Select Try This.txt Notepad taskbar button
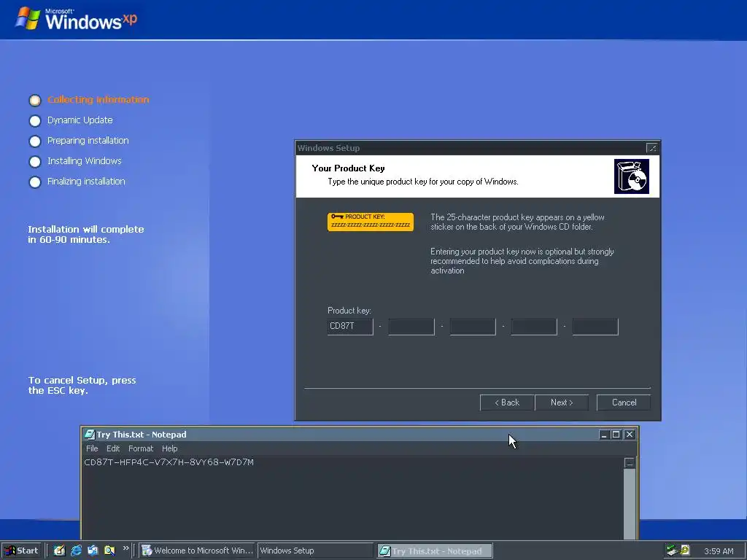This screenshot has width=747, height=560. [435, 551]
